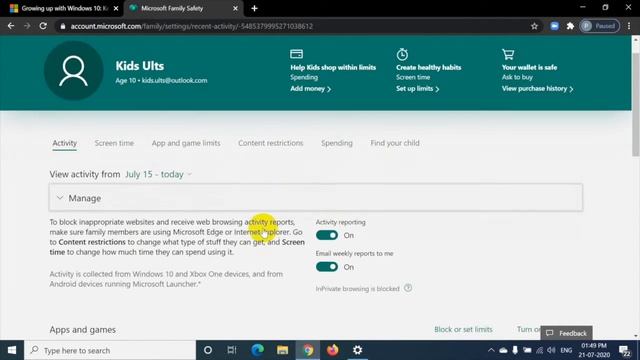Open Chrome from the taskbar
This screenshot has height=360, width=640.
click(308, 350)
